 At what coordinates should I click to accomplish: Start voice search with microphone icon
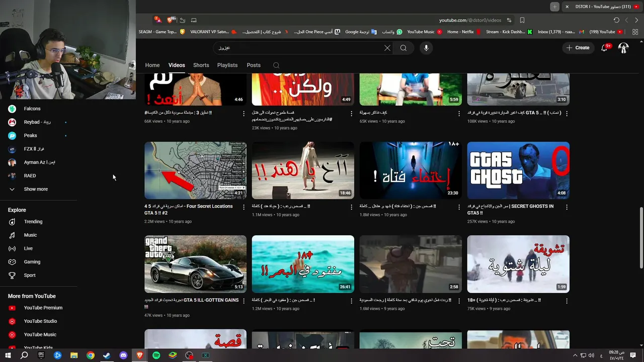426,48
